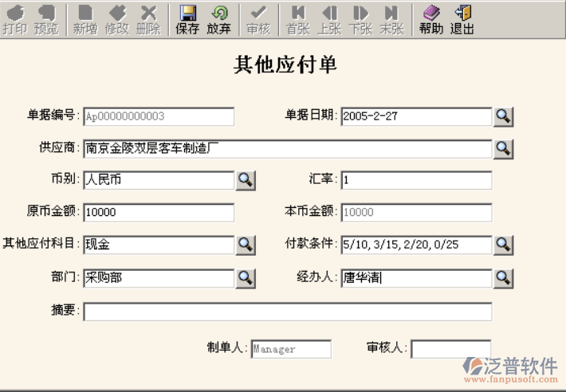This screenshot has height=392, width=566.
Task: Click the 退出 (Exit) toolbar icon
Action: pyautogui.click(x=462, y=20)
